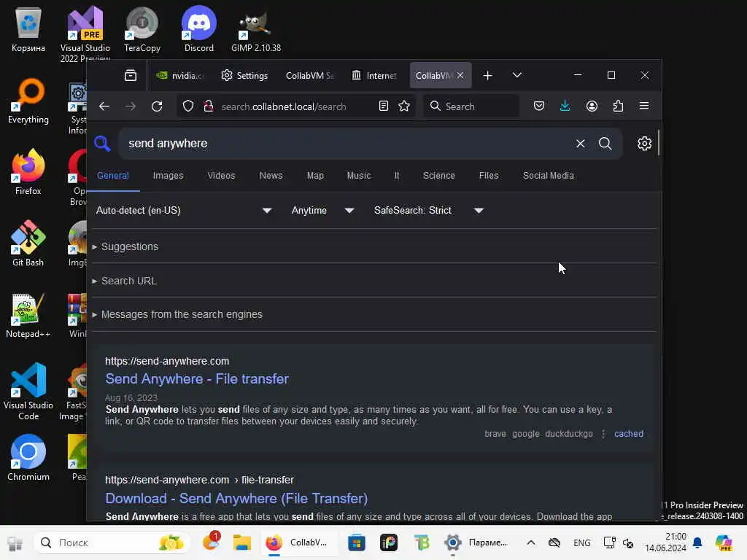Open Chromium desktop shortcut
Screen dimensions: 747x560
pyautogui.click(x=28, y=458)
